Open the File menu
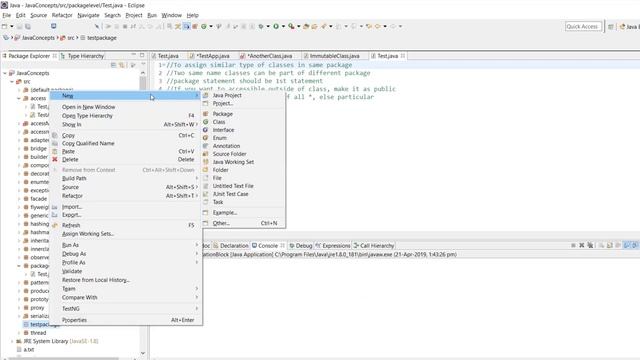 click(7, 15)
